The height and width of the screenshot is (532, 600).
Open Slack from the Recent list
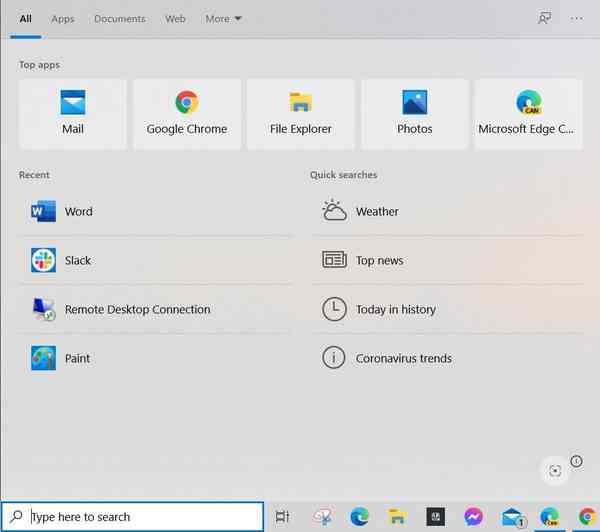click(x=155, y=260)
